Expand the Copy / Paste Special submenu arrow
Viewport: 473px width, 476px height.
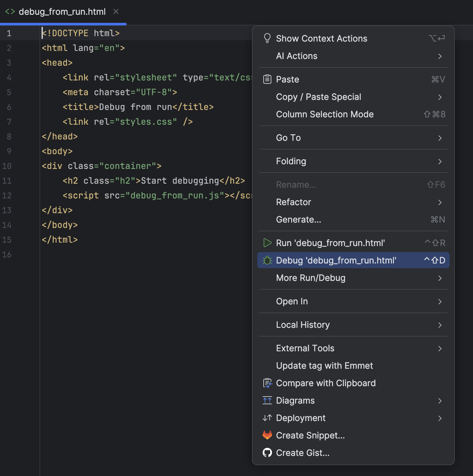tap(440, 97)
